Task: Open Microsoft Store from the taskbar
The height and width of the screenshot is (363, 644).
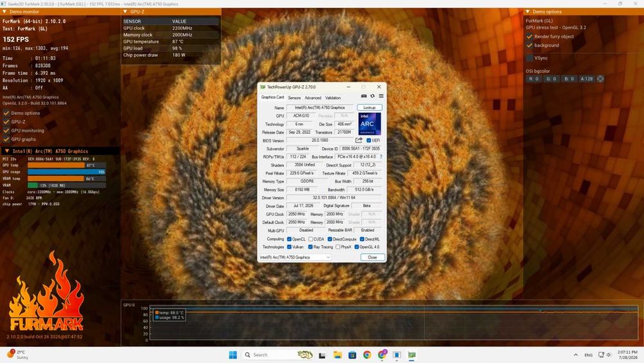Action: (x=352, y=355)
